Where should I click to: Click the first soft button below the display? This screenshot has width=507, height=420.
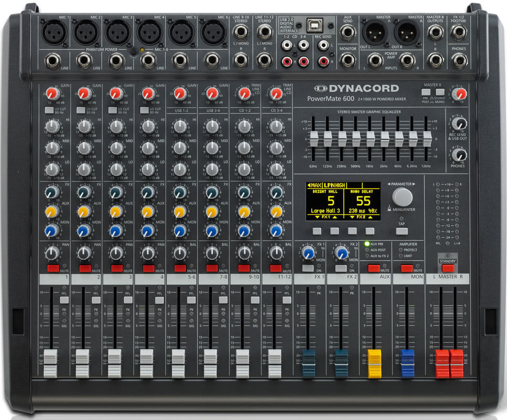click(317, 231)
